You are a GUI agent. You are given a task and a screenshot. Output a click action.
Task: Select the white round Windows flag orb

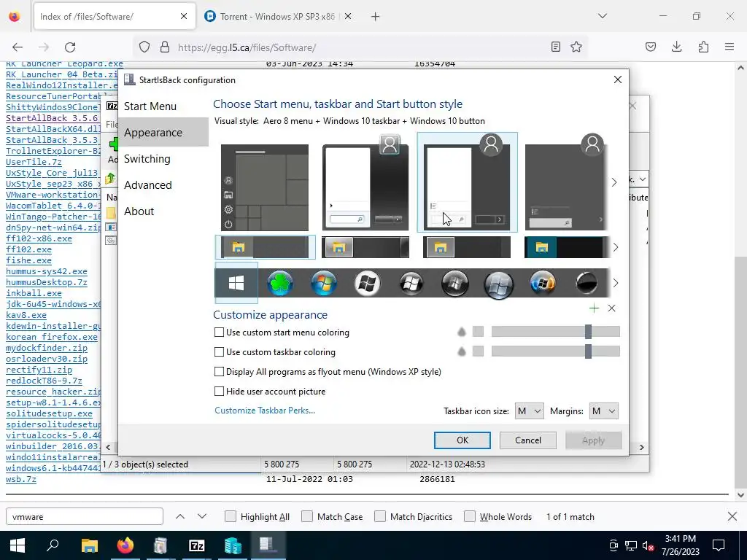point(368,284)
